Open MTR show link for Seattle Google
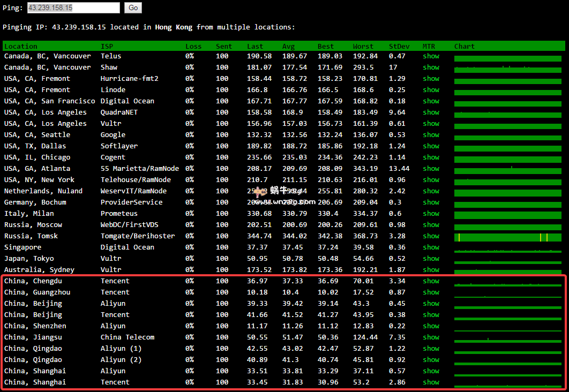The height and width of the screenshot is (392, 569). [431, 135]
